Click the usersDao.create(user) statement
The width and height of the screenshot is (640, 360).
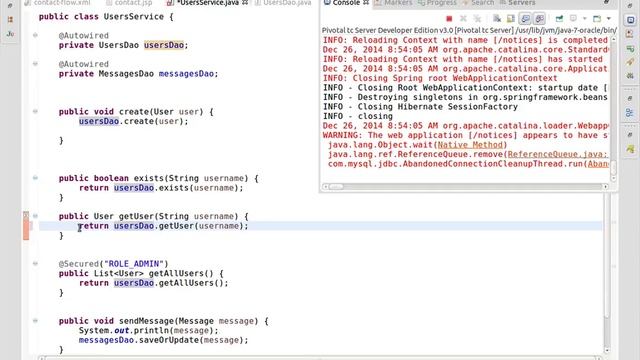133,121
